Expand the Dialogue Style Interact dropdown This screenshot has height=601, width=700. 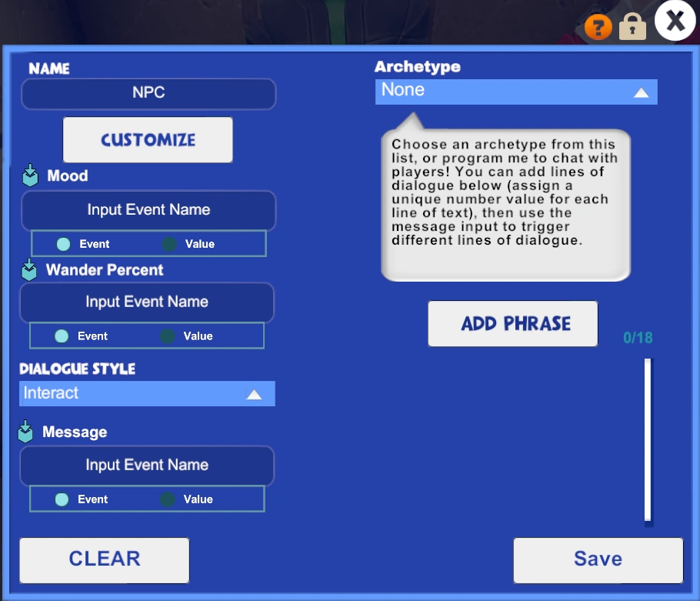pyautogui.click(x=147, y=393)
